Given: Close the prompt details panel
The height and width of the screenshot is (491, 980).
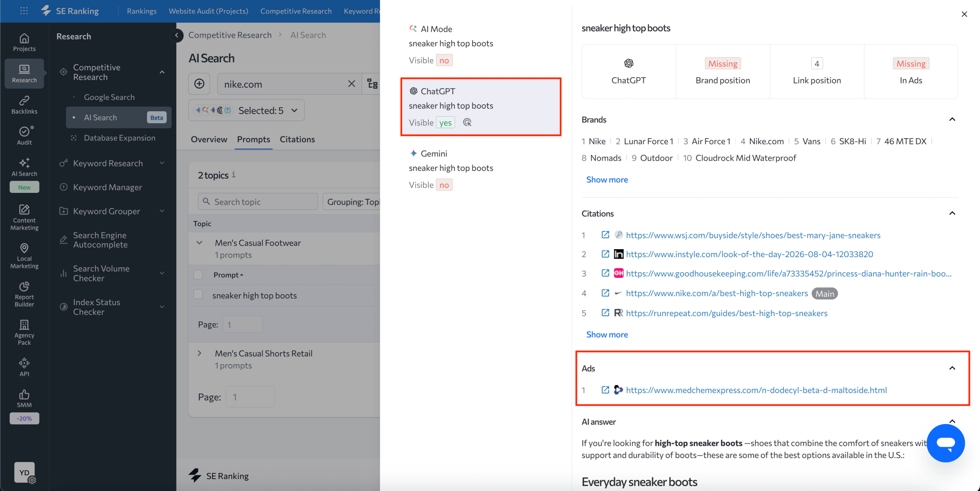Looking at the screenshot, I should pos(964,14).
